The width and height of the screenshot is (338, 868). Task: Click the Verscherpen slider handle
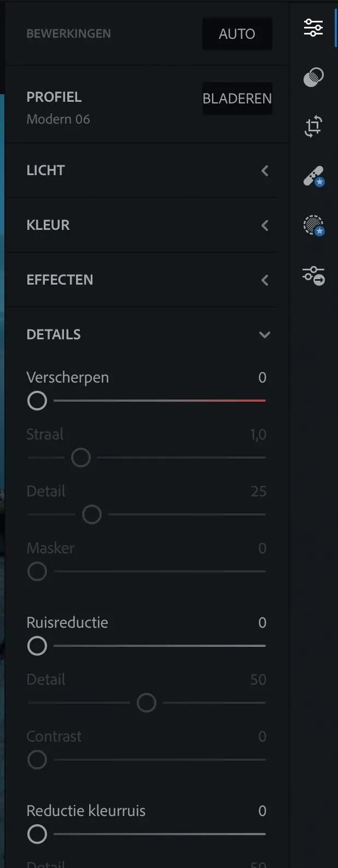[x=37, y=401]
